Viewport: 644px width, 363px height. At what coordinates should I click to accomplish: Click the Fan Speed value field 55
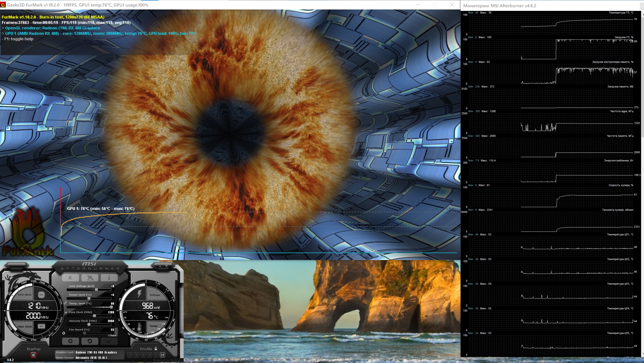tap(113, 329)
